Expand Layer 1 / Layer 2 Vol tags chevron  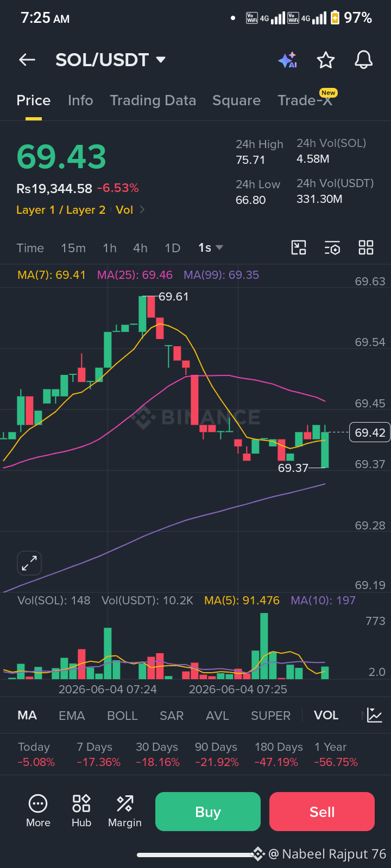click(142, 209)
